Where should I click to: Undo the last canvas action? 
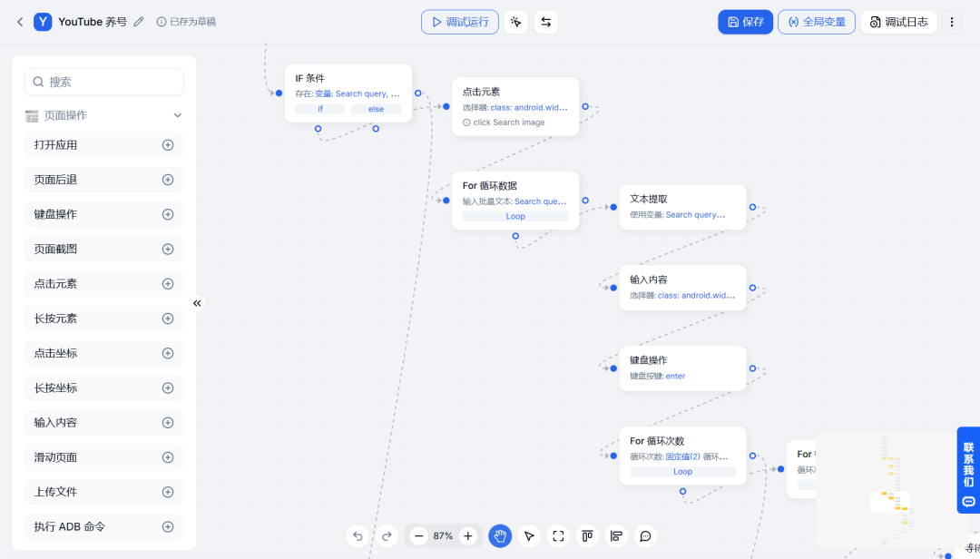(x=358, y=536)
